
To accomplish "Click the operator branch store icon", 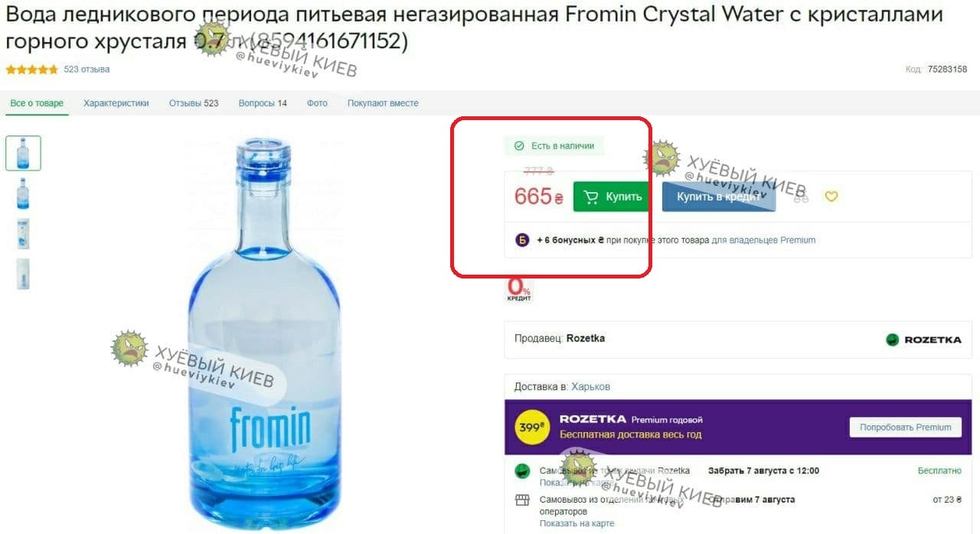I will tap(522, 500).
